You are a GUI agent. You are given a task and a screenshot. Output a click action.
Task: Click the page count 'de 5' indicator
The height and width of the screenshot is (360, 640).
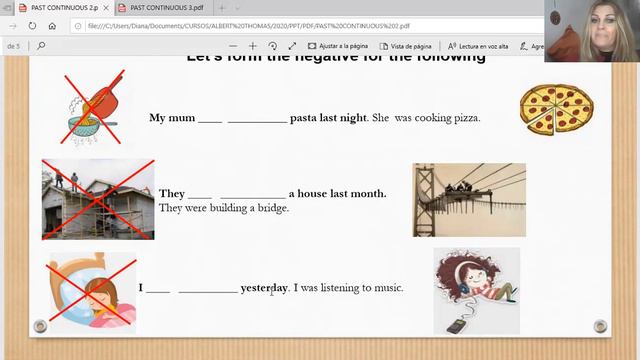[13, 46]
